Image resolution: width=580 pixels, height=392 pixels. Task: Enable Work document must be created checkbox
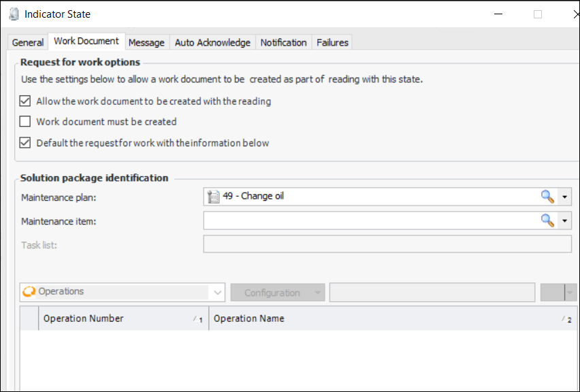(x=25, y=122)
